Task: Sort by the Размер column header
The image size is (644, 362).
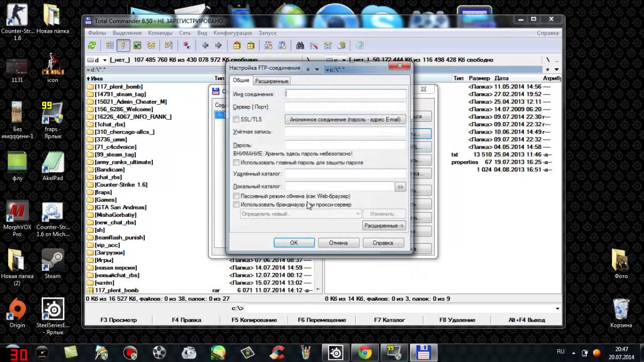Action: tap(479, 78)
